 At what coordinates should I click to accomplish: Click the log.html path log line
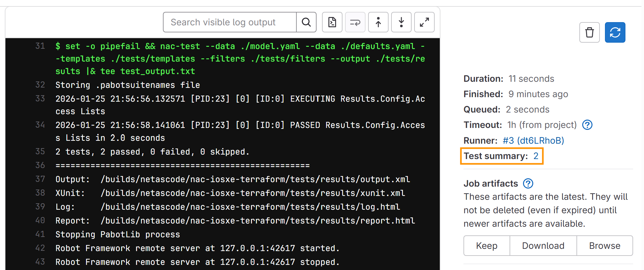click(228, 207)
